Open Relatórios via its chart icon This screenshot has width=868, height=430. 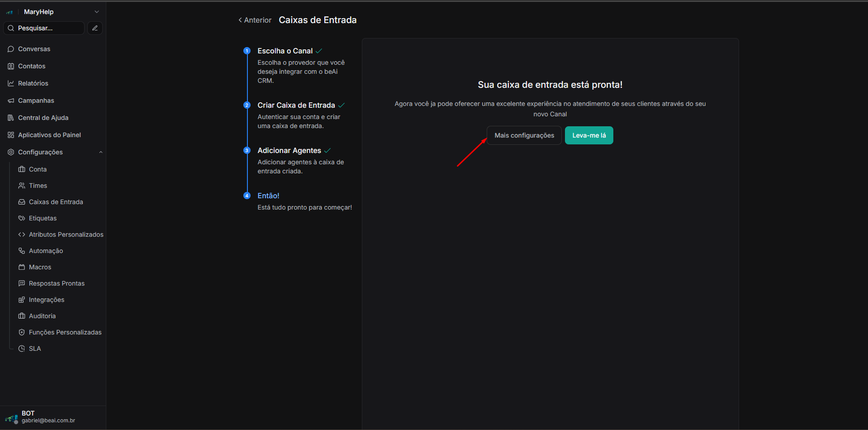tap(11, 83)
